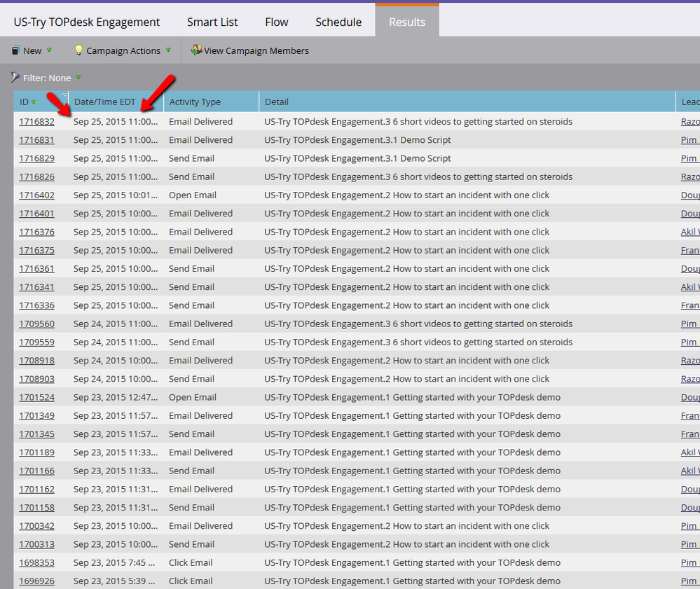This screenshot has height=589, width=700.
Task: Select the detail text in row 1701189
Action: click(x=413, y=452)
